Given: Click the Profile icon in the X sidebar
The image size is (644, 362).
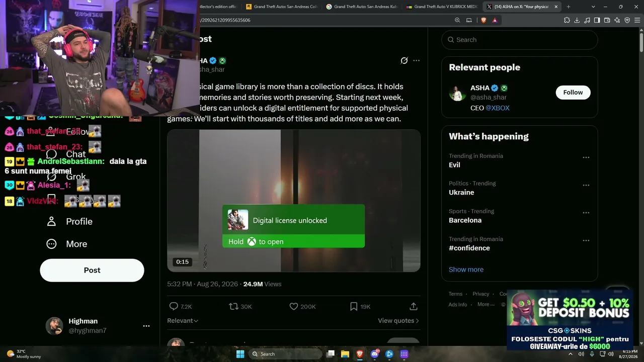Looking at the screenshot, I should 51,221.
